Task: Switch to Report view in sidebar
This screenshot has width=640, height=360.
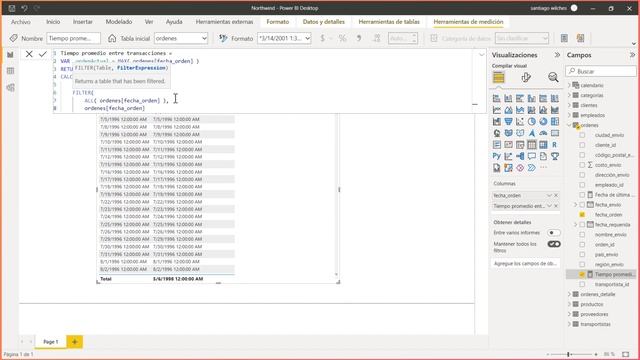Action: (x=11, y=55)
